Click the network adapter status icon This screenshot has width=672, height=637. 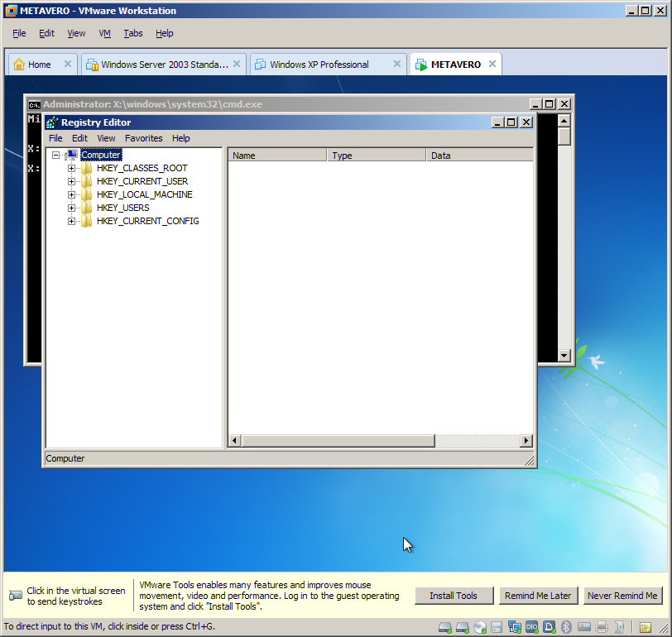tap(514, 627)
